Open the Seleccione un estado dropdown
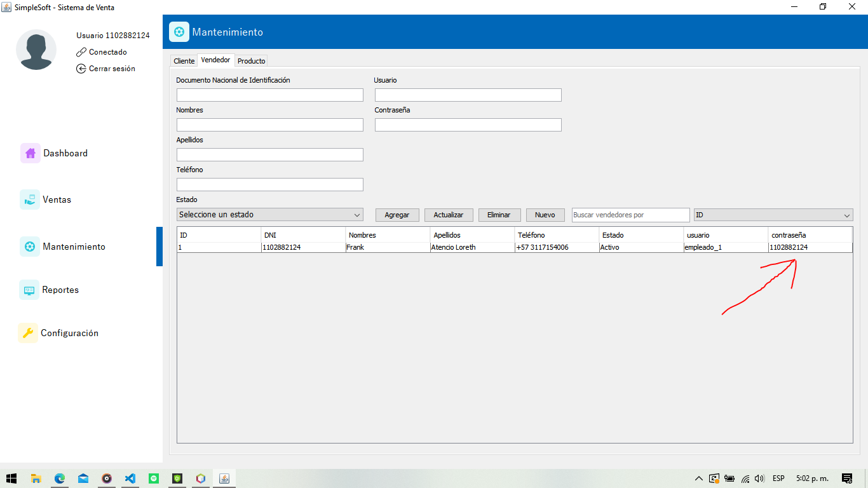 tap(270, 215)
